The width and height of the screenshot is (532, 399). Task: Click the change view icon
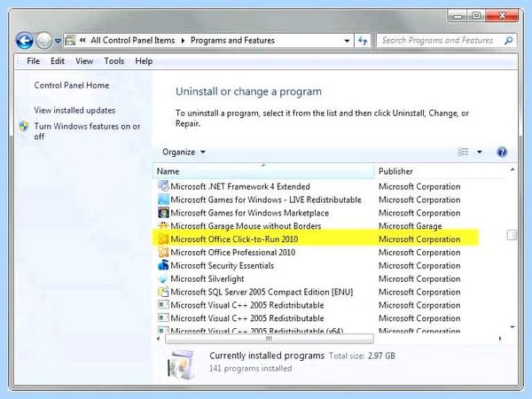click(x=463, y=152)
